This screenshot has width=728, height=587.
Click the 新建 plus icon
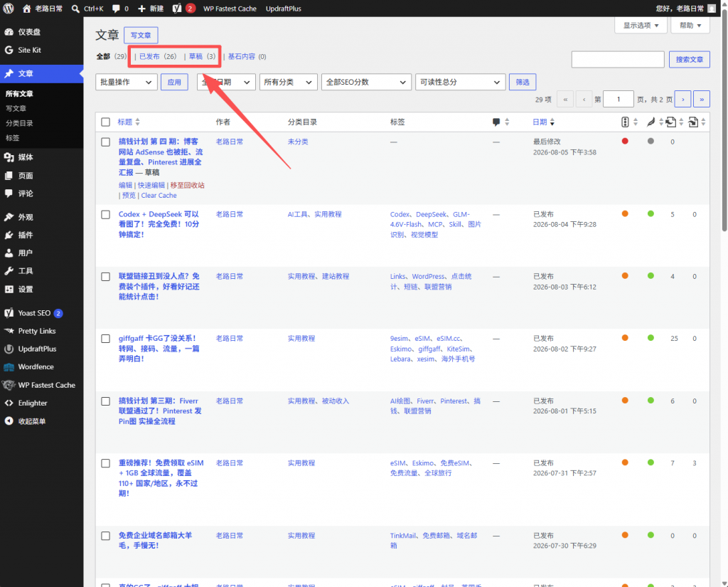pos(141,9)
